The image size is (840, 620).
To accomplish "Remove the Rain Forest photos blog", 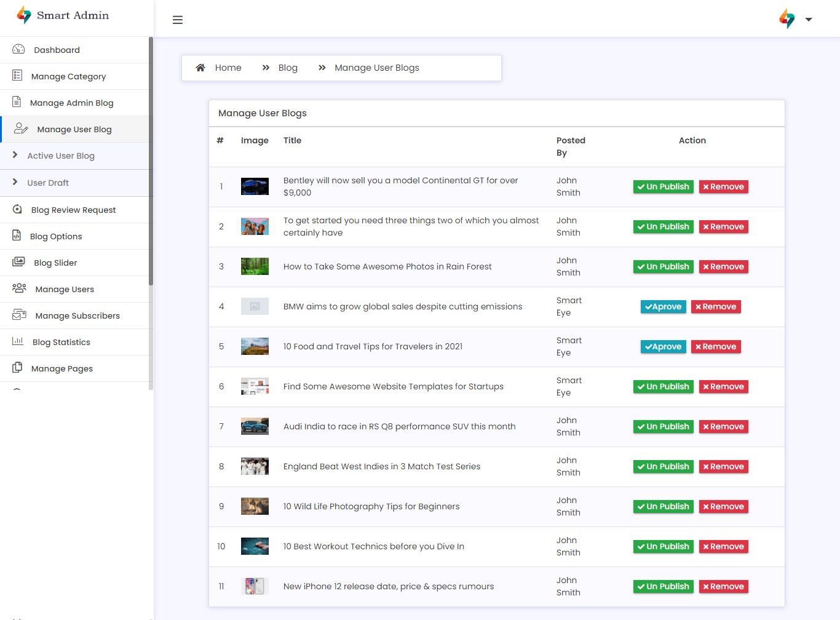I will 723,266.
